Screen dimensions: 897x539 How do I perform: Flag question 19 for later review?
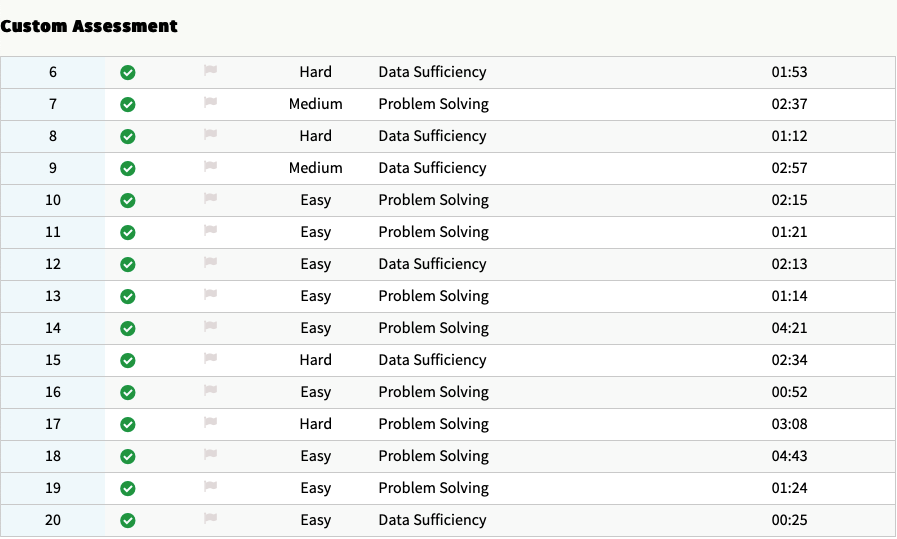210,487
